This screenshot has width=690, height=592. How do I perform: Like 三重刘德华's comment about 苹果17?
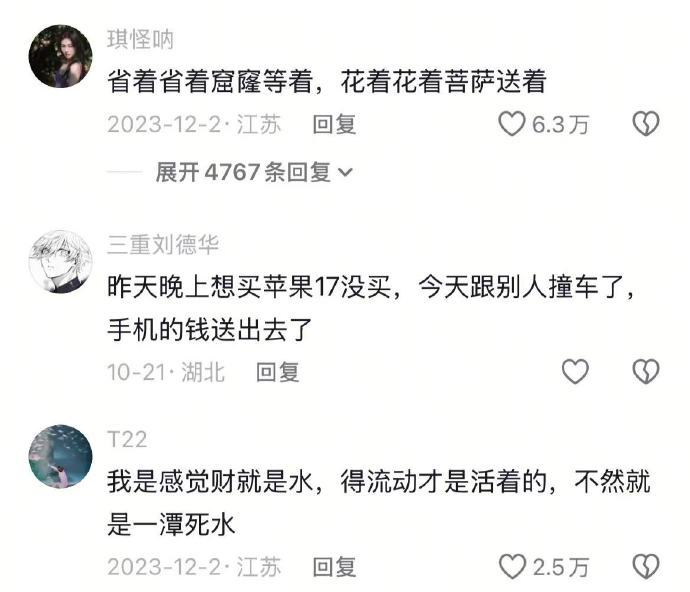click(575, 371)
